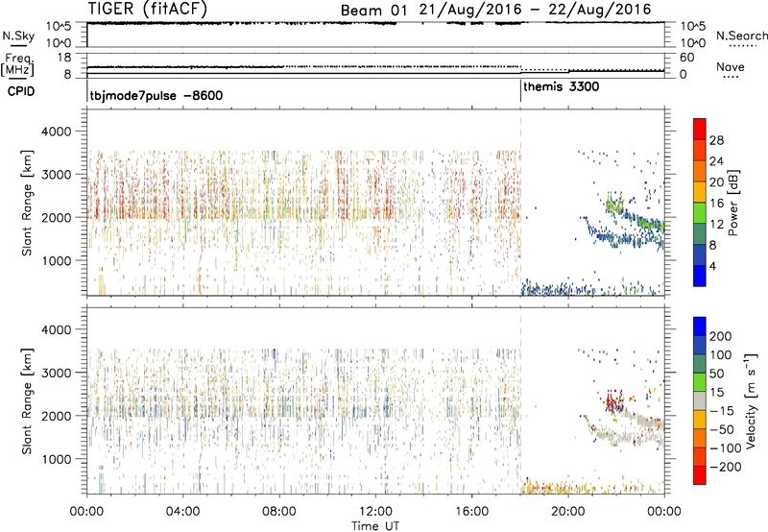This screenshot has width=768, height=532.
Task: Pick the orange power color between 20 and 24 dB
Action: click(x=700, y=171)
